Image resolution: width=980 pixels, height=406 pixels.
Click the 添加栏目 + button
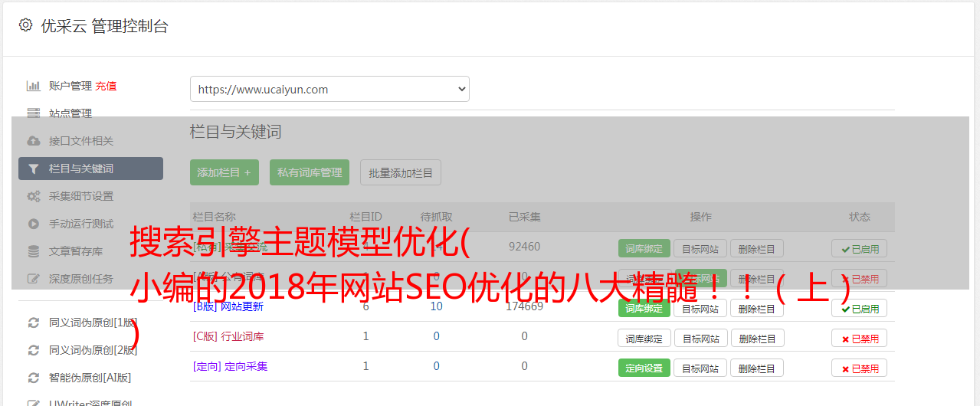[x=225, y=172]
